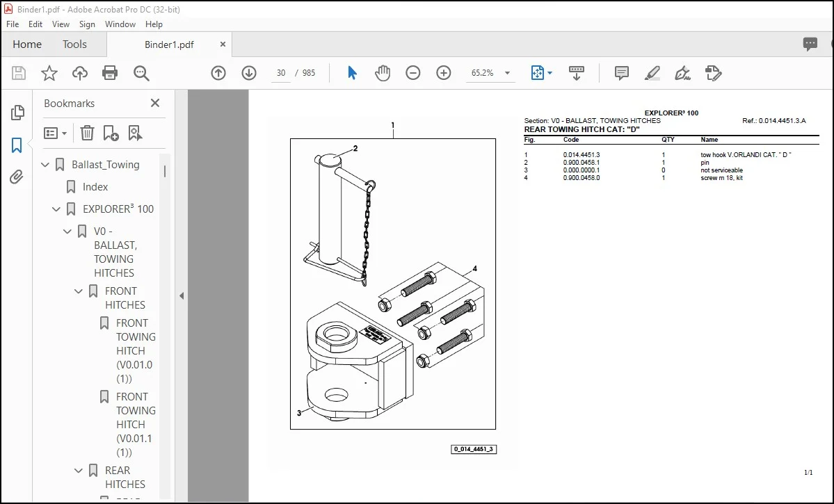Open the Edit menu
The height and width of the screenshot is (504, 834).
tap(35, 24)
